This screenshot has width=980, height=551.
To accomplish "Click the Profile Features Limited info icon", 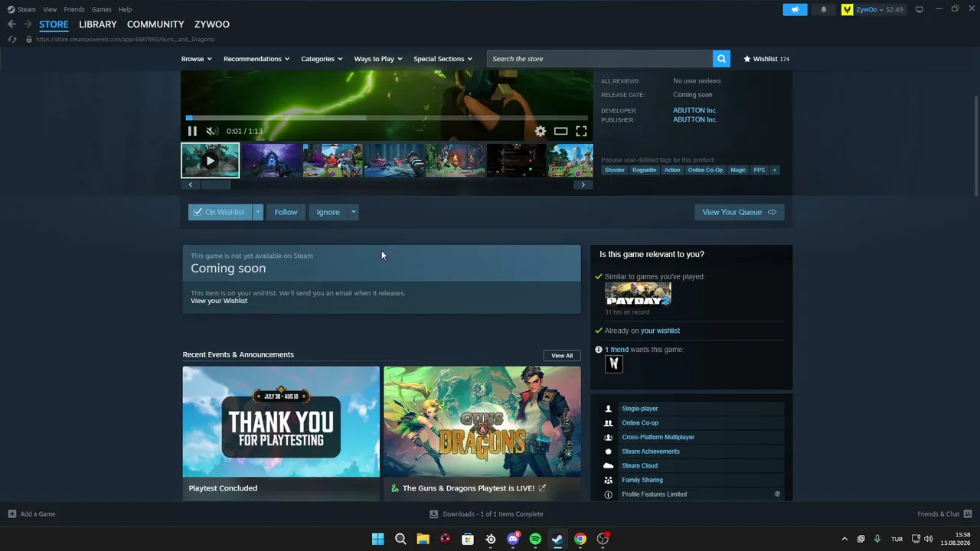I will pyautogui.click(x=609, y=494).
